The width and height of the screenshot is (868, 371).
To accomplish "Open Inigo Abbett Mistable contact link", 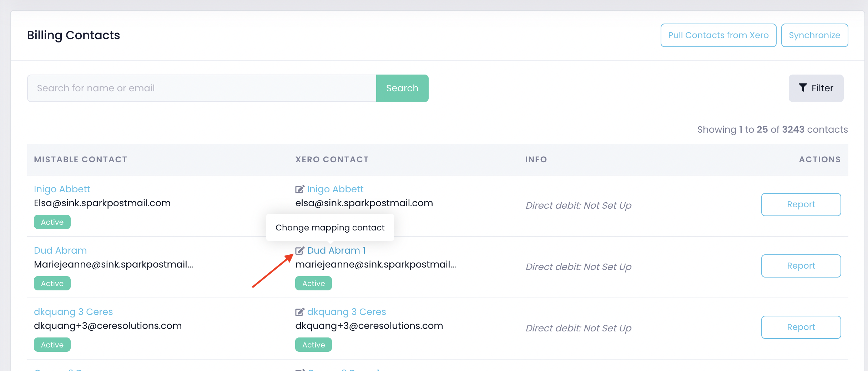I will 62,189.
